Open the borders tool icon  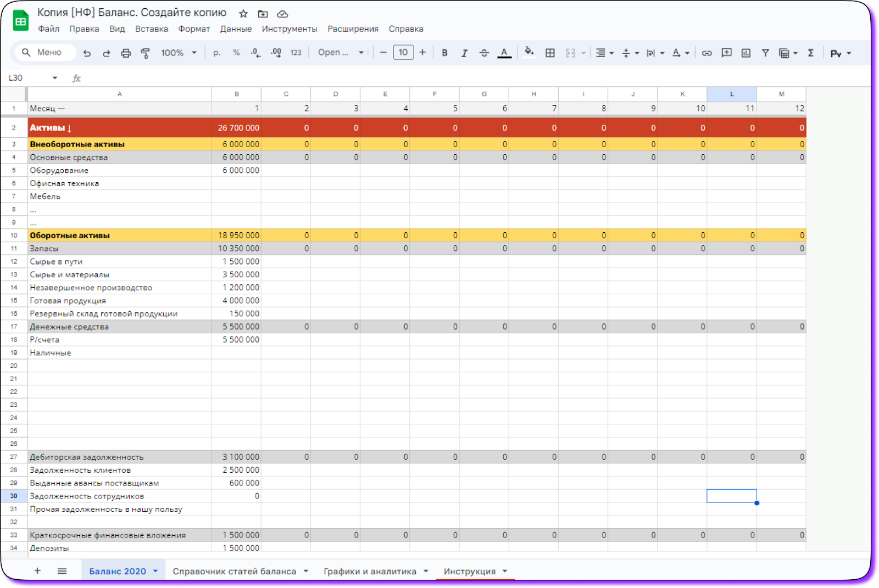(550, 53)
